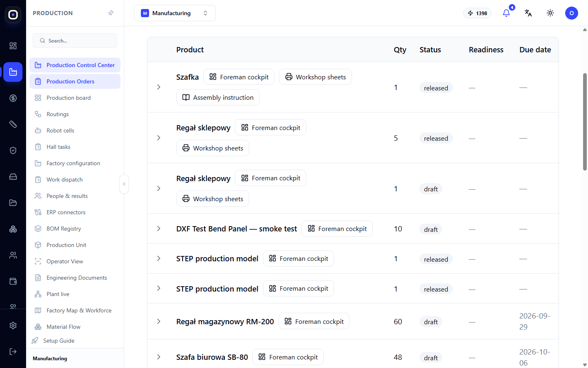The width and height of the screenshot is (588, 368).
Task: Click the settings gear in the left rail
Action: [13, 325]
